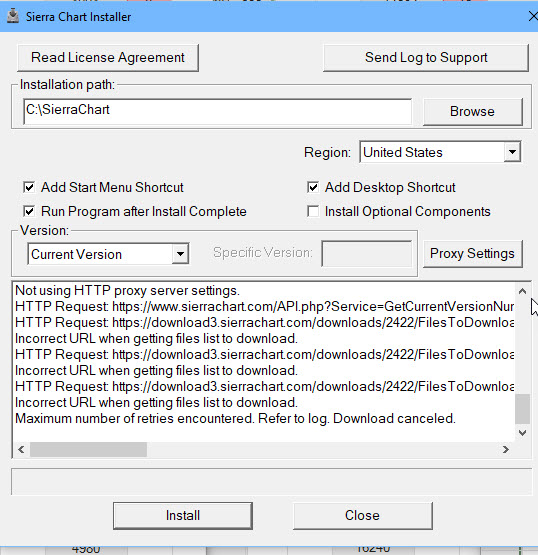Viewport: 538px width, 555px height.
Task: Click the horizontal scrollbar thumb in log
Action: tap(88, 450)
